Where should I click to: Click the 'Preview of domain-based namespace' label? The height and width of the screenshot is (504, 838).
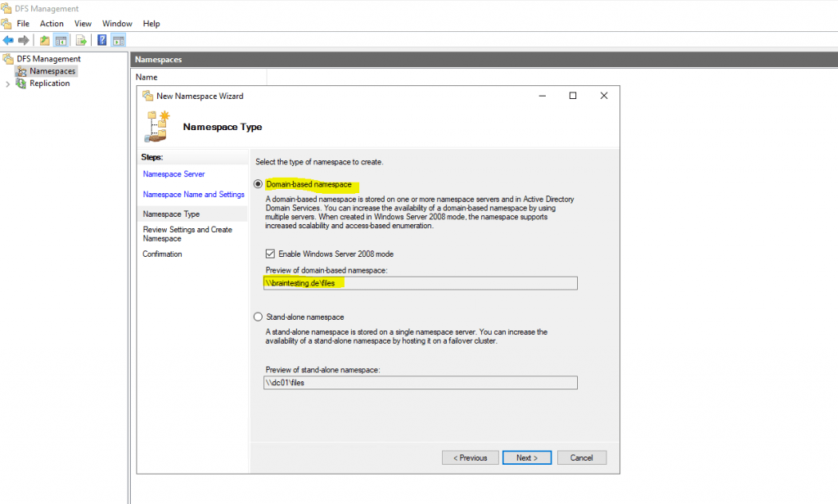(327, 271)
